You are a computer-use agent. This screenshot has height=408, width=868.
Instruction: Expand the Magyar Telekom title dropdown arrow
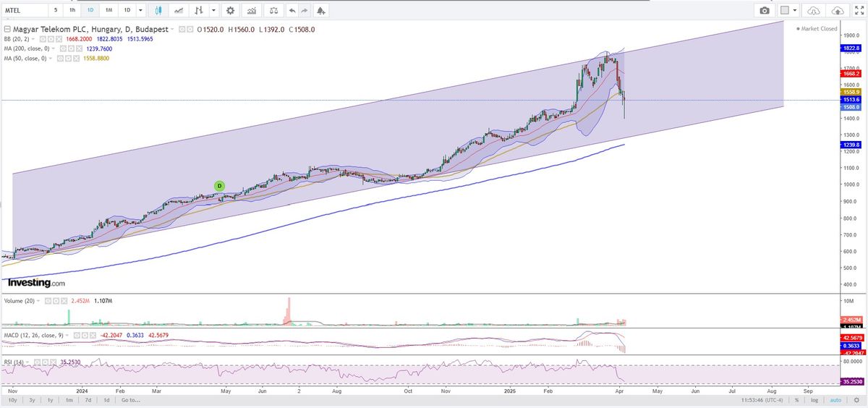click(x=171, y=29)
